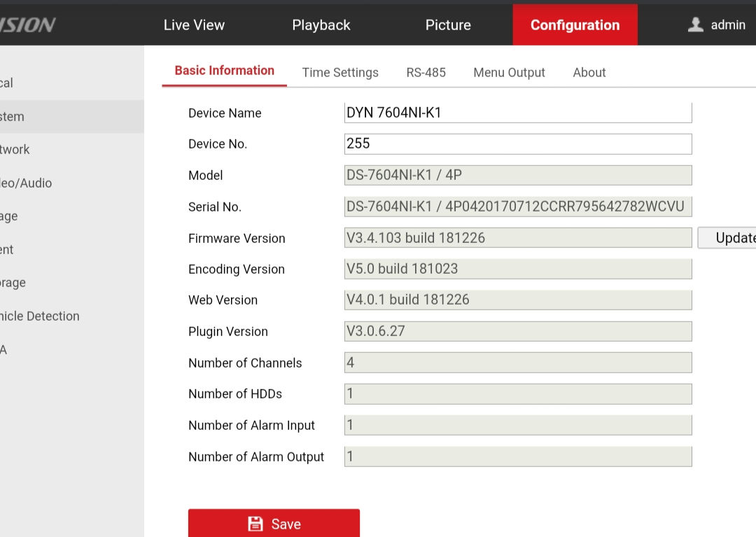Switch to Playback in top navigation

[x=321, y=25]
